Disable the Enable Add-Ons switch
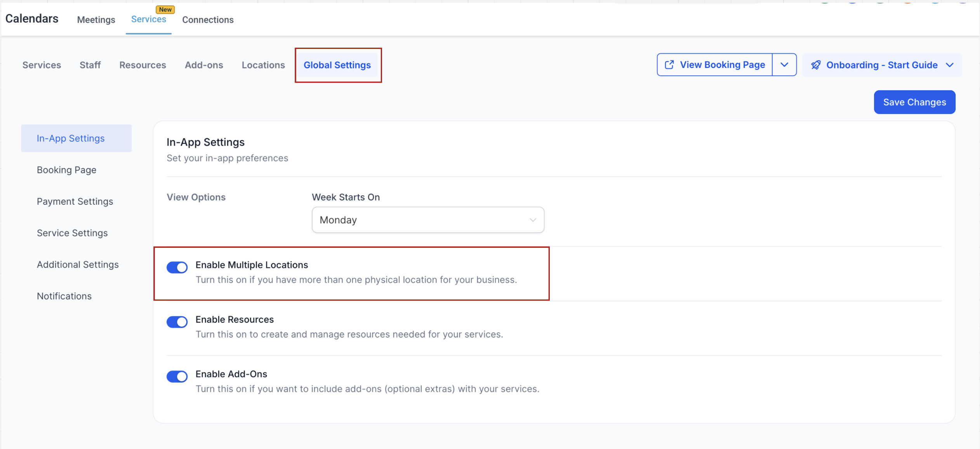Viewport: 980px width, 449px height. [177, 376]
